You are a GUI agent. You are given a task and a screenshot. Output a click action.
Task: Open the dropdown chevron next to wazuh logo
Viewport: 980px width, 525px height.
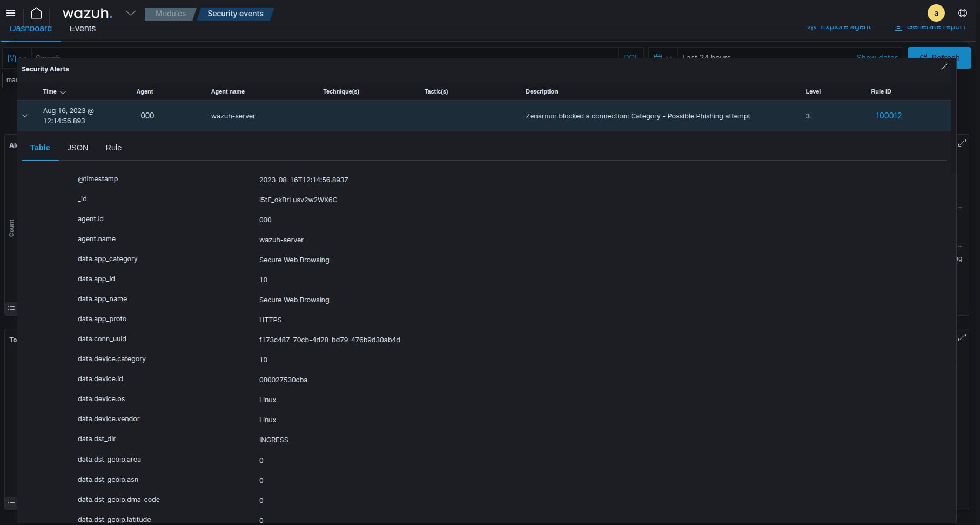[x=130, y=13]
